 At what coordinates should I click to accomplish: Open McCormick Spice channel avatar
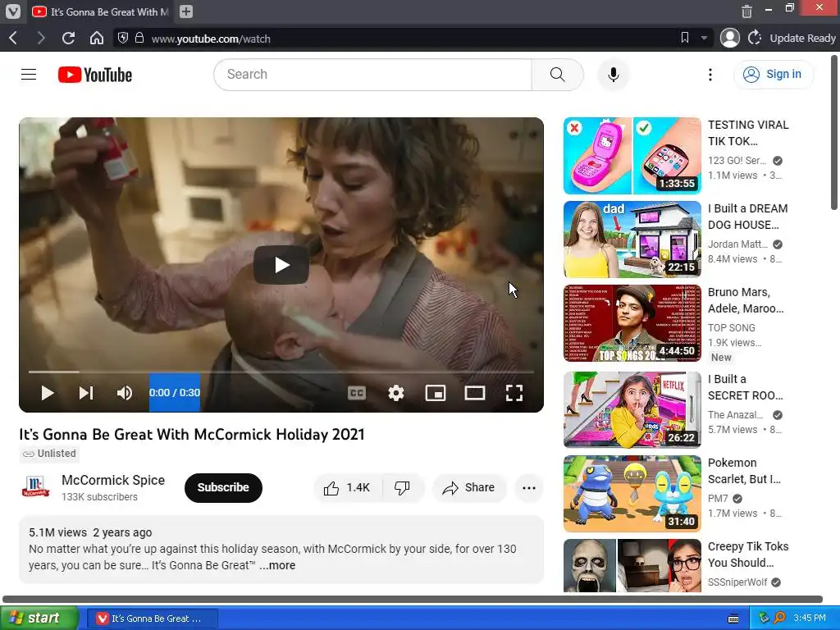point(35,487)
